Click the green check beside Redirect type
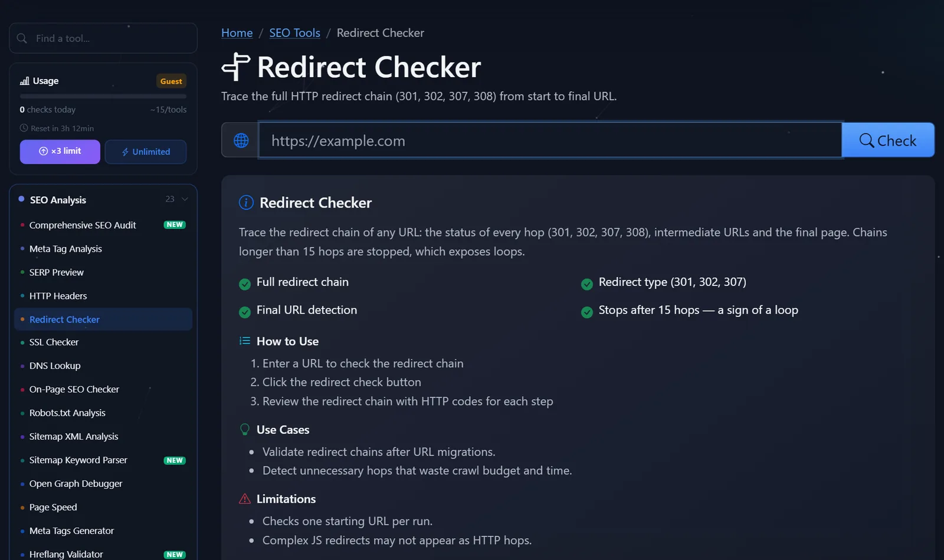The image size is (944, 560). click(x=587, y=284)
